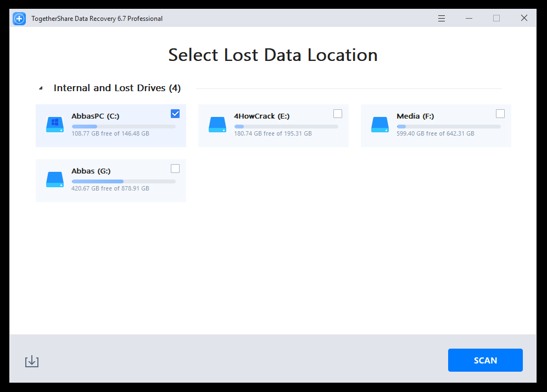Select the Abbas (G:) drive name
This screenshot has width=547, height=392.
(91, 171)
